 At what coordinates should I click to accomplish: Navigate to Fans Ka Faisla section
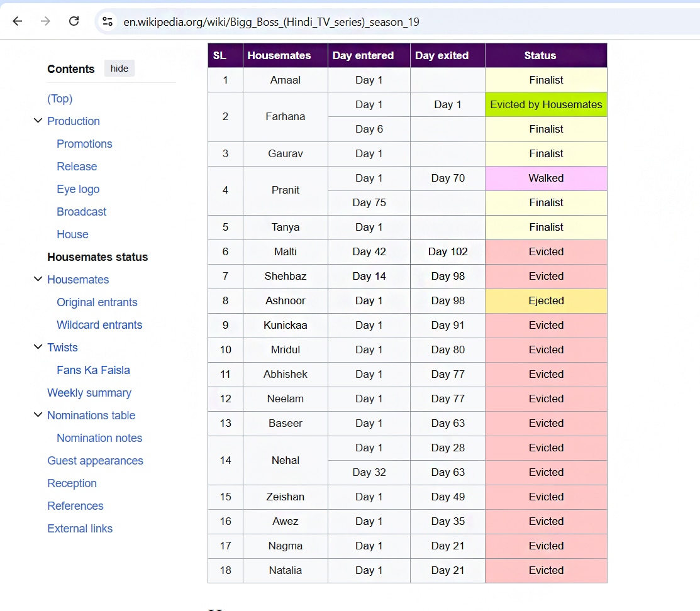[93, 370]
